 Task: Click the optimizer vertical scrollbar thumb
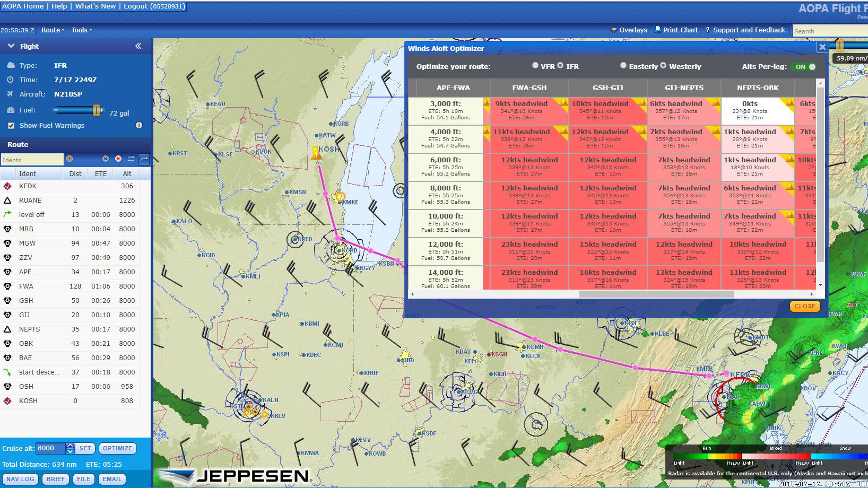(x=821, y=175)
